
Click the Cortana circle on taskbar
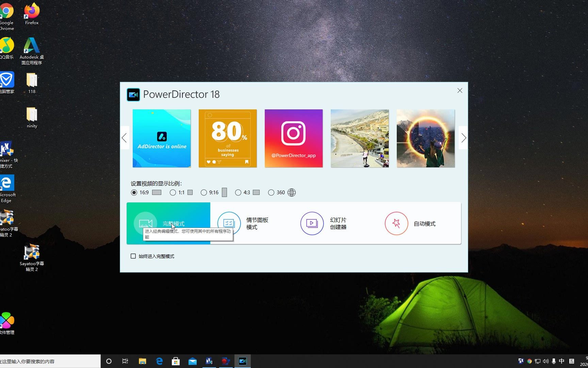pyautogui.click(x=109, y=361)
